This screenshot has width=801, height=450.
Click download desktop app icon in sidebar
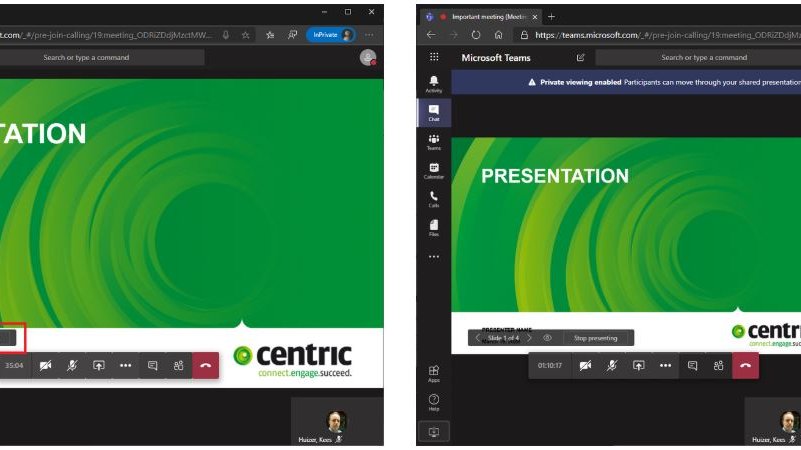[434, 432]
